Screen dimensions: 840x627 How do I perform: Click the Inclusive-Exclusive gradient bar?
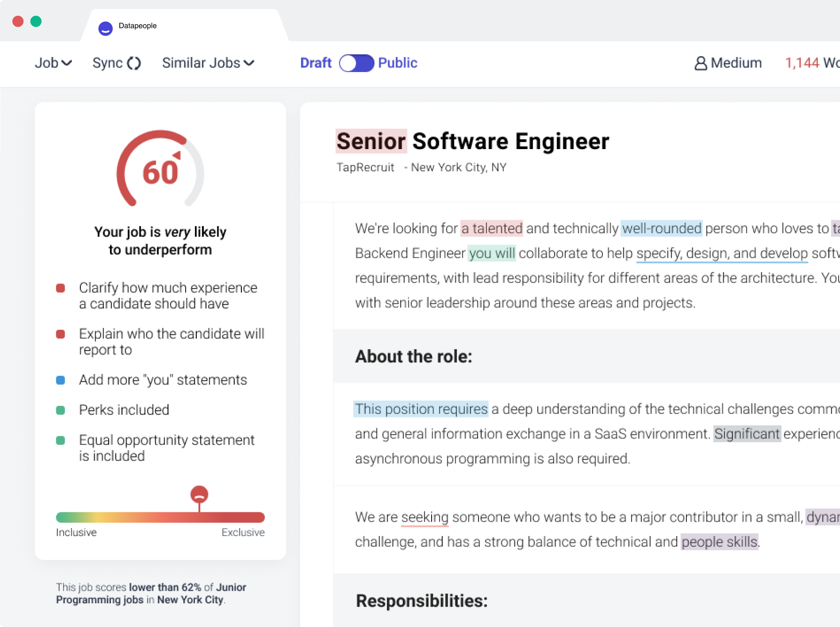(161, 517)
